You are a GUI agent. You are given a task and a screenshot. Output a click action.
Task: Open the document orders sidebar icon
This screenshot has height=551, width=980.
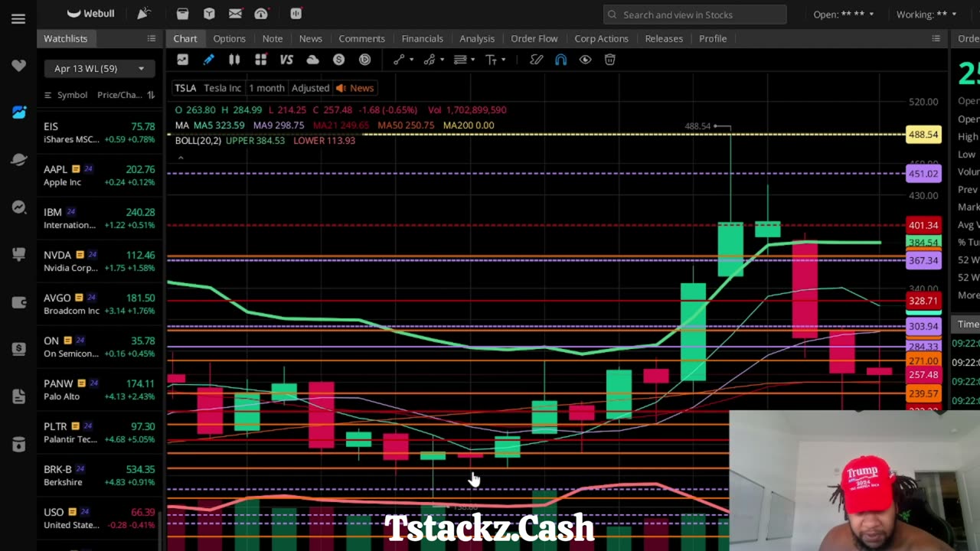(x=18, y=396)
